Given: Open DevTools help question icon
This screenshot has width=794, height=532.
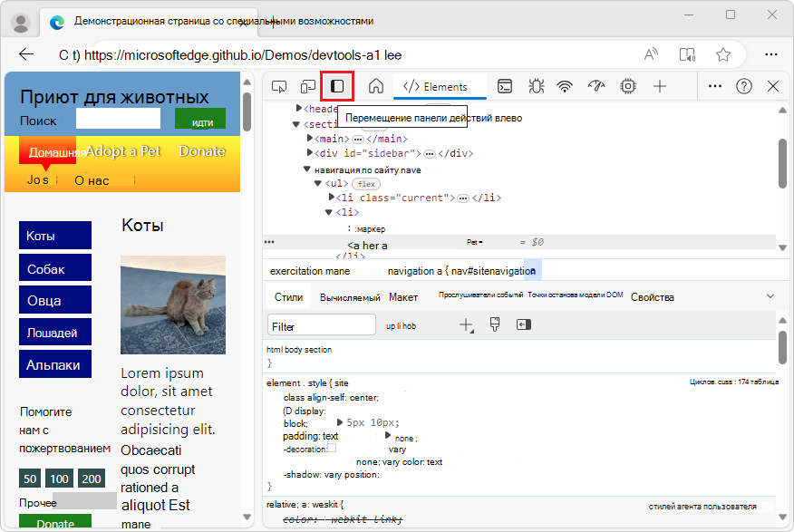Looking at the screenshot, I should [x=744, y=86].
